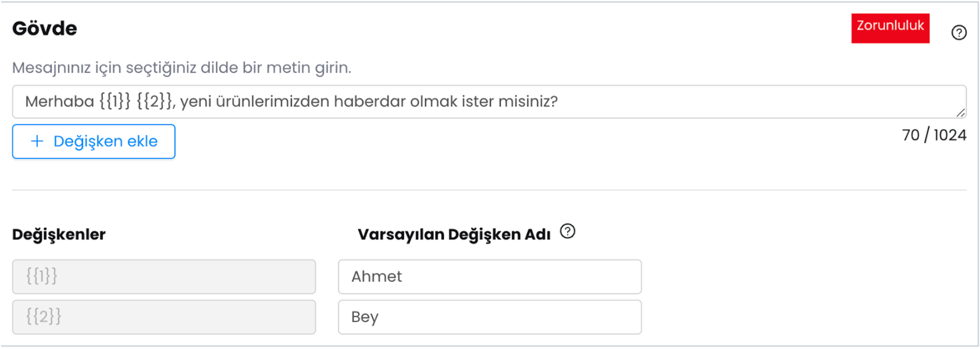Screen dimensions: 980x349
Task: Show help for Varsayılan Değişken Adı
Action: click(x=568, y=232)
